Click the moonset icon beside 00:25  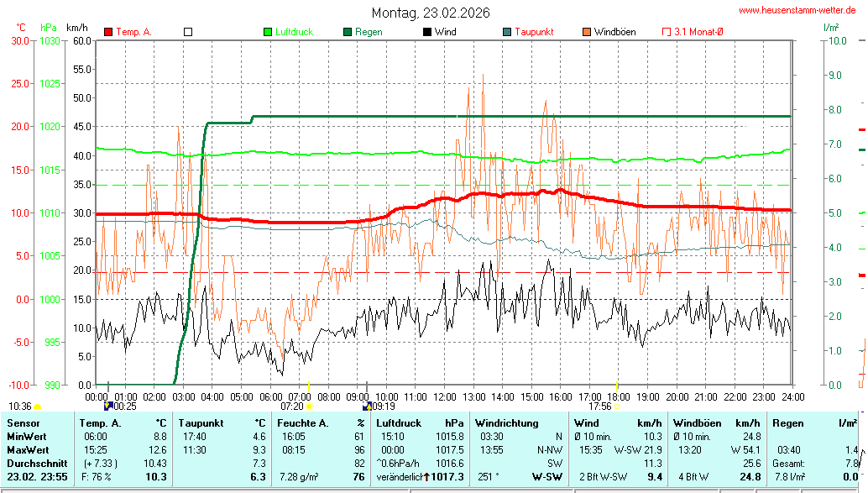coord(107,406)
